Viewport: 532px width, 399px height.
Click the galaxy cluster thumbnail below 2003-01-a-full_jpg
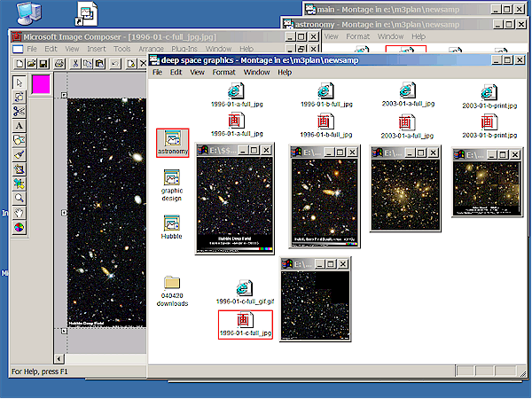click(405, 195)
